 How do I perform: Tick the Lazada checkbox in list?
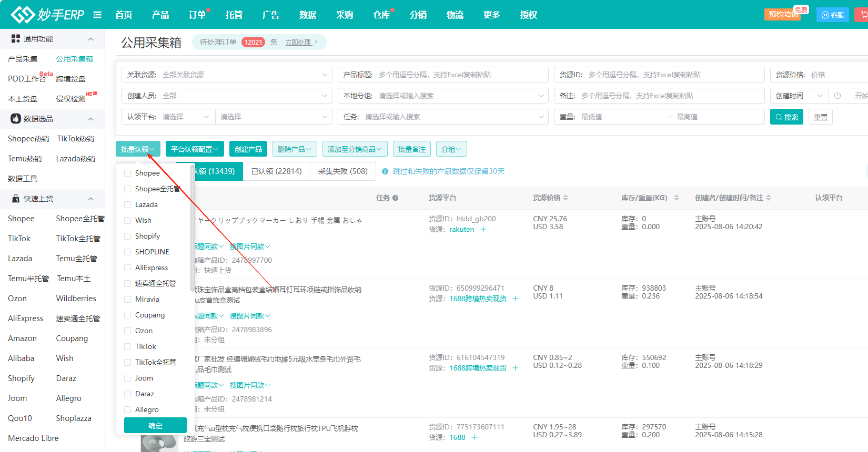pos(127,204)
